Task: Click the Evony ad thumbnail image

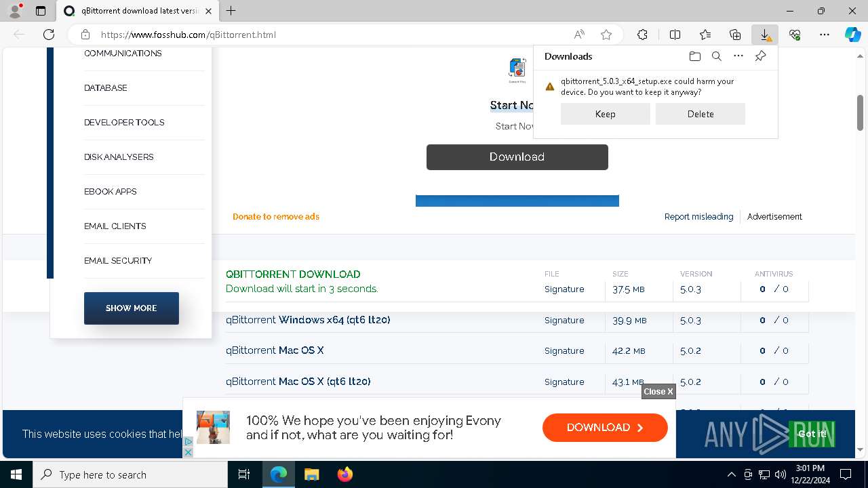Action: pos(213,428)
